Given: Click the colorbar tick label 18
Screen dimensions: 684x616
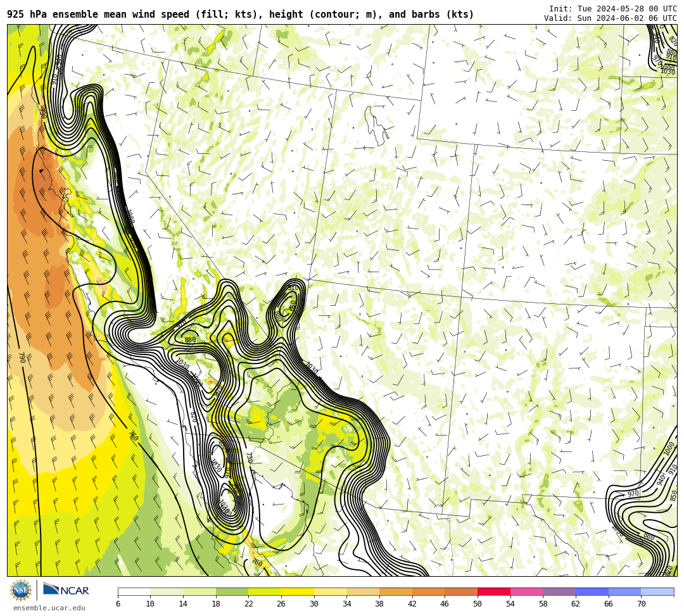Looking at the screenshot, I should point(216,604).
